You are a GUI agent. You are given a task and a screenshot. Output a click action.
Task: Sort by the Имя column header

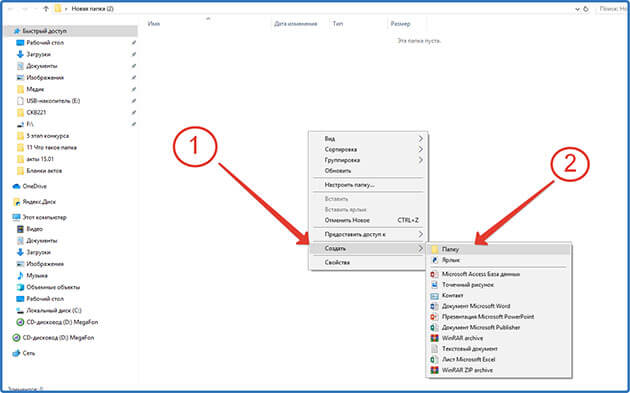click(154, 24)
